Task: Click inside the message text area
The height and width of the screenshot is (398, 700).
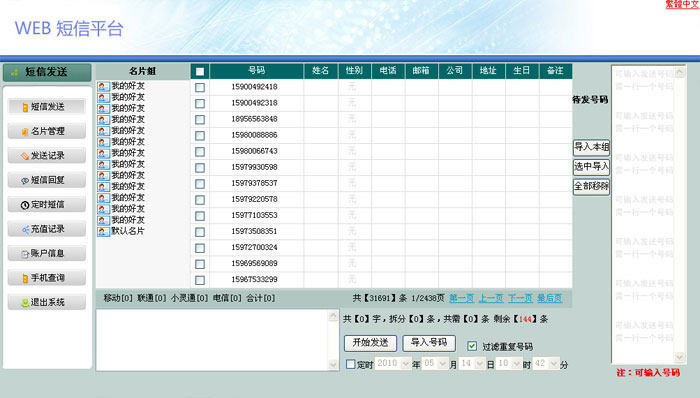Action: point(212,340)
